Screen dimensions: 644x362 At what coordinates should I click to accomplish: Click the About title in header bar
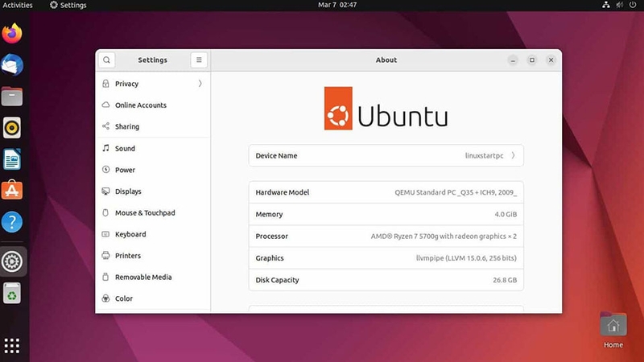coord(386,60)
